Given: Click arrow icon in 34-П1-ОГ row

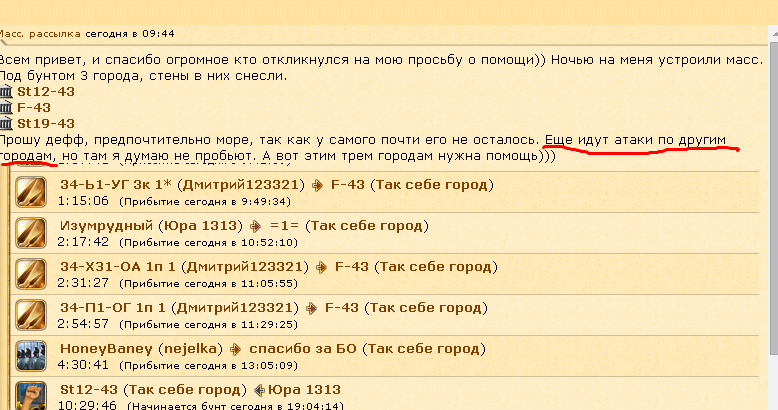Looking at the screenshot, I should (x=312, y=308).
